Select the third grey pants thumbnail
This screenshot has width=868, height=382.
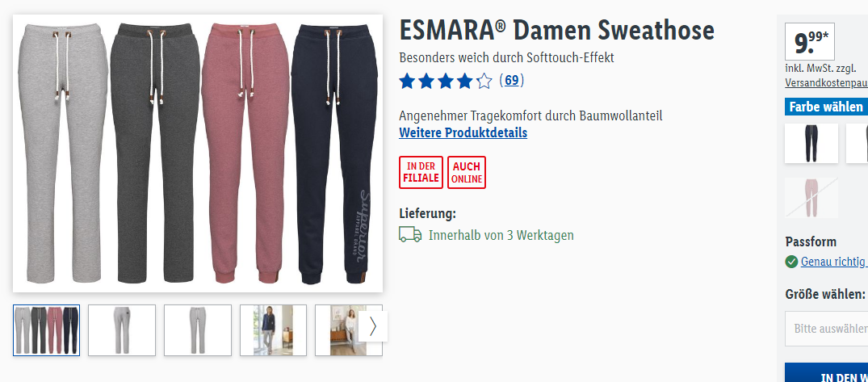[198, 330]
